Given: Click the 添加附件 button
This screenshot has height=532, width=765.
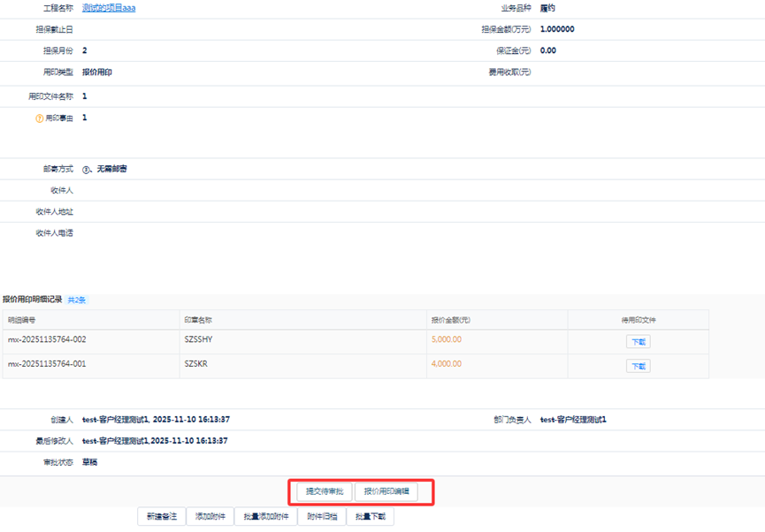Looking at the screenshot, I should pyautogui.click(x=210, y=517).
